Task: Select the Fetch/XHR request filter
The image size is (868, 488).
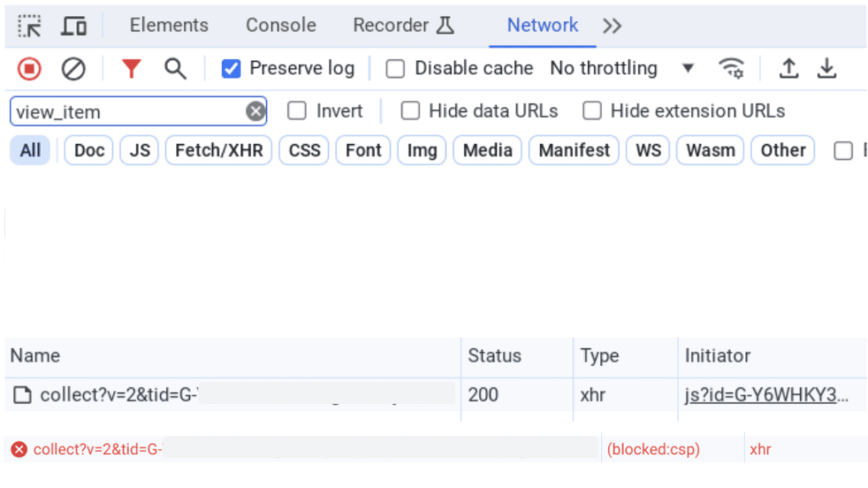Action: (x=218, y=150)
